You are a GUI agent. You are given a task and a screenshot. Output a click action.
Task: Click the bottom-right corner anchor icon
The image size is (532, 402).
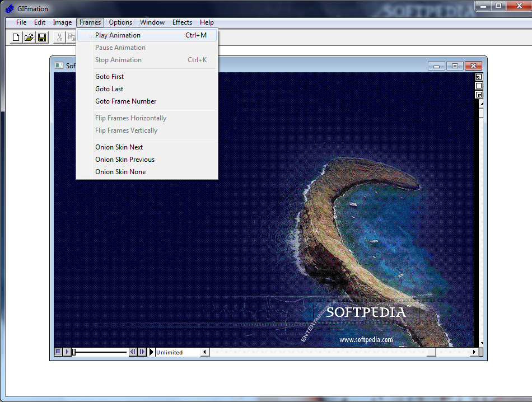[478, 95]
